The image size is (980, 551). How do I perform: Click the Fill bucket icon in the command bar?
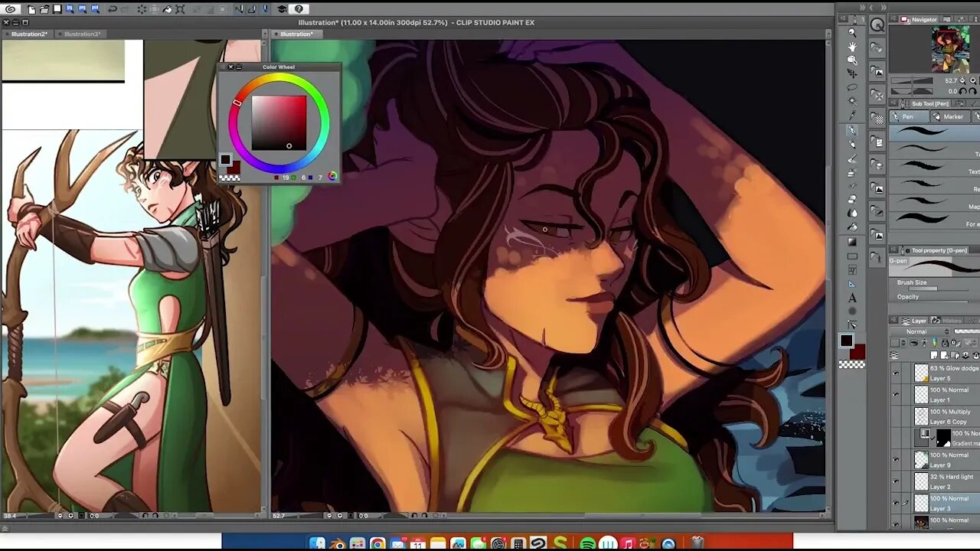click(x=167, y=9)
